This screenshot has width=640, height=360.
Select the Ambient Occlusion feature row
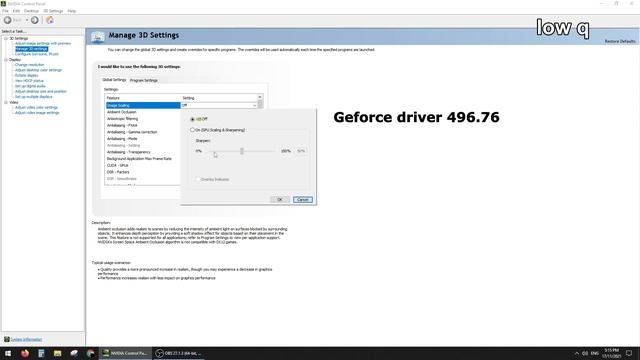[x=142, y=112]
